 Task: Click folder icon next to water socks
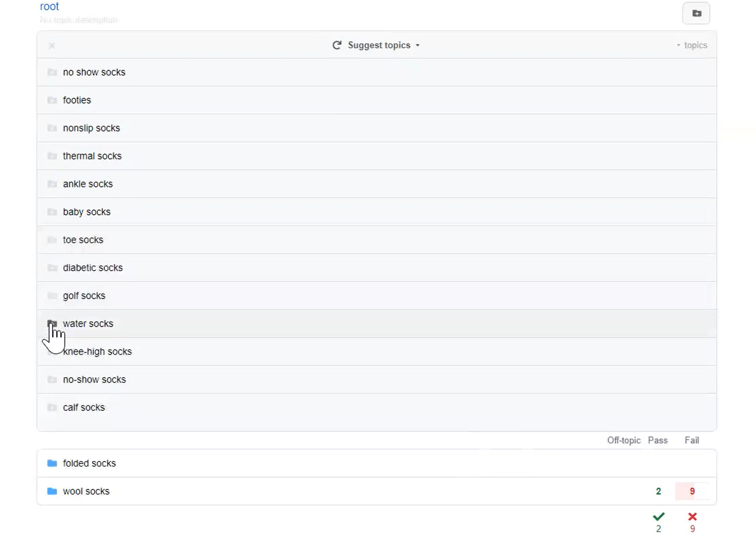coord(52,323)
